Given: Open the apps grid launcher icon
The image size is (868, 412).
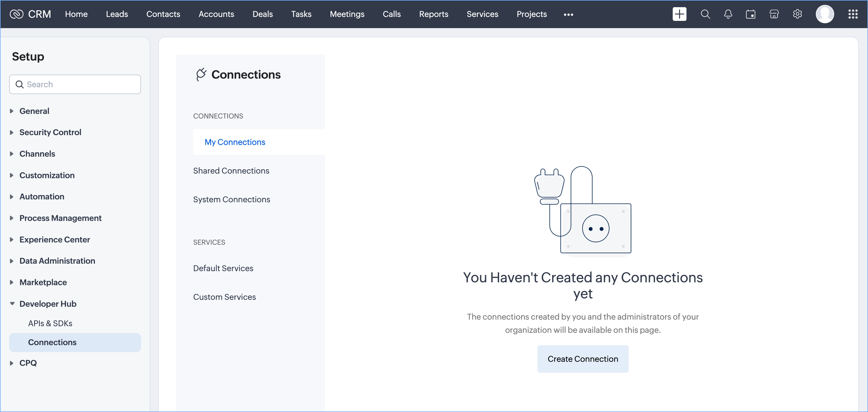Looking at the screenshot, I should (x=853, y=14).
